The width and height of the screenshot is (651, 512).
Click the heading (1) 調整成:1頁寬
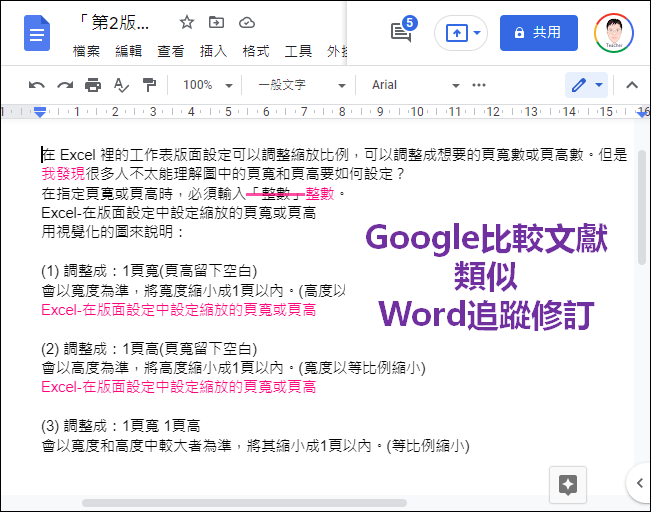click(x=149, y=271)
